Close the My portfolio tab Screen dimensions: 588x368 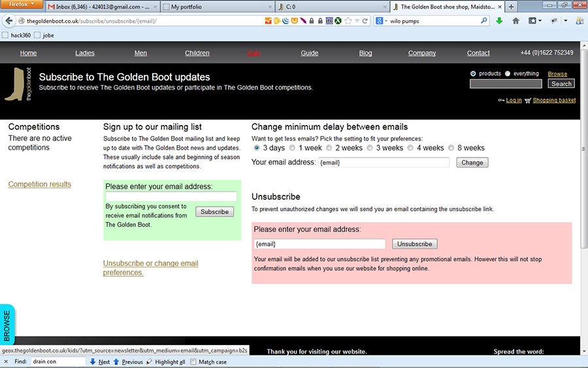pos(270,7)
